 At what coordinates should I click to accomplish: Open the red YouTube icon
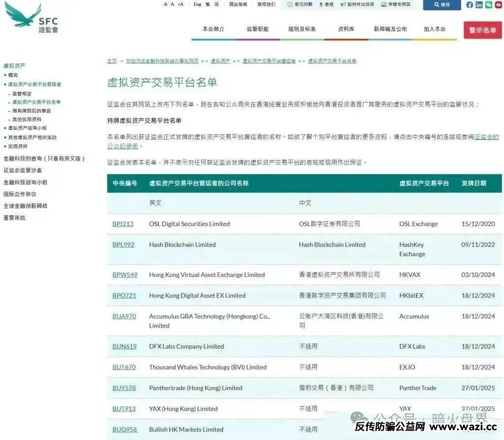point(498,5)
